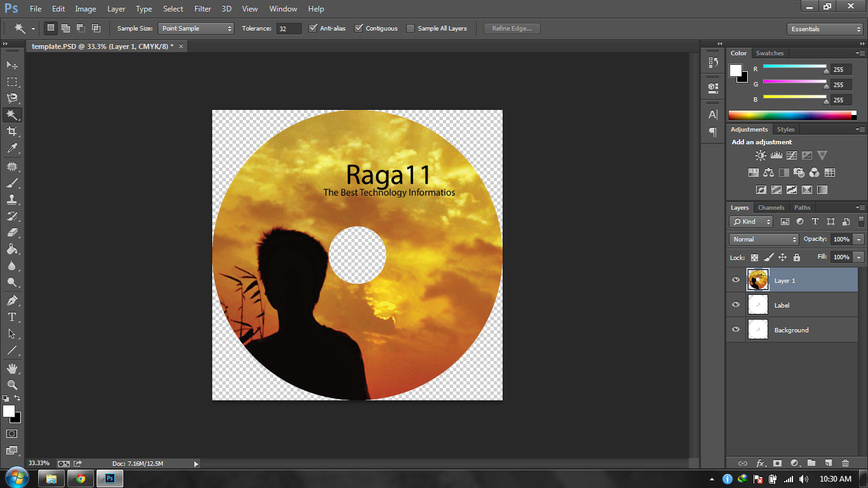Open the layer blend mode dropdown showing Normal
The width and height of the screenshot is (868, 488).
(x=763, y=239)
